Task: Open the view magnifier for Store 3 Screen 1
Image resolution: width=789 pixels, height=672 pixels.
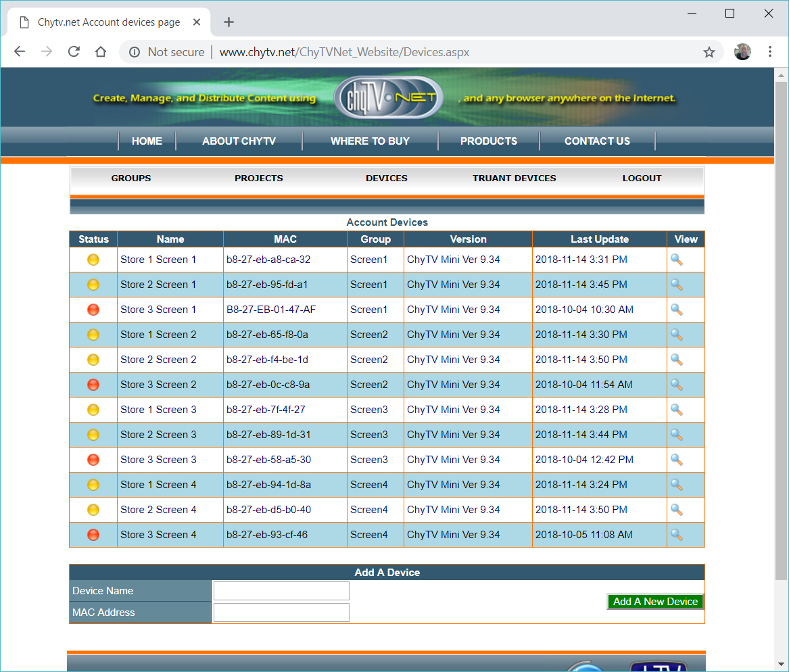Action: point(677,310)
